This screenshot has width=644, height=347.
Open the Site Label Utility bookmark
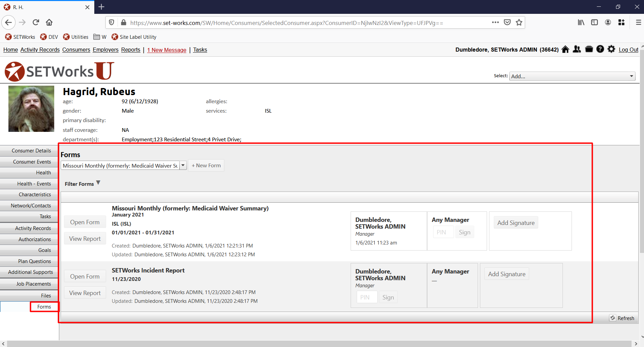point(134,37)
